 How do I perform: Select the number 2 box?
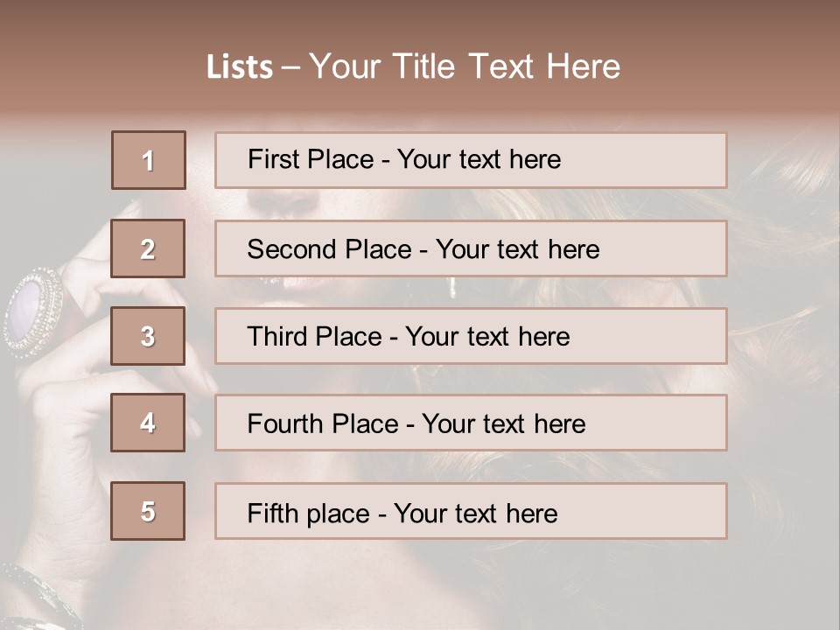[148, 248]
